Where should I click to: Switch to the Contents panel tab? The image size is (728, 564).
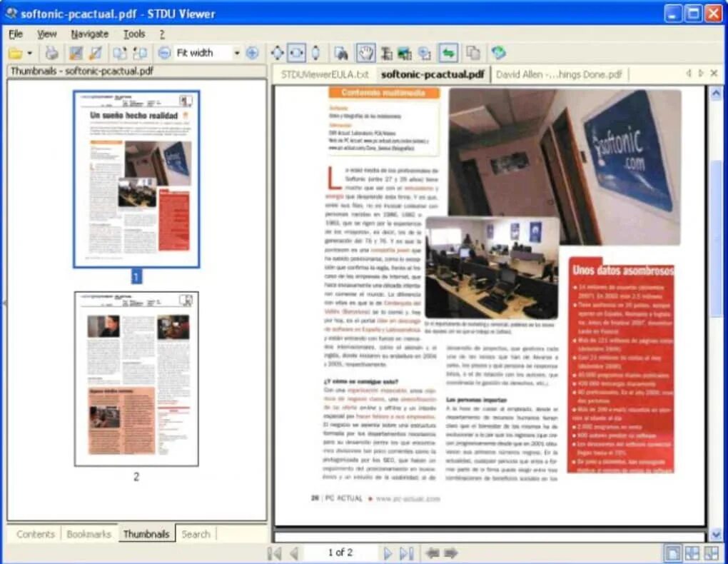pyautogui.click(x=36, y=534)
